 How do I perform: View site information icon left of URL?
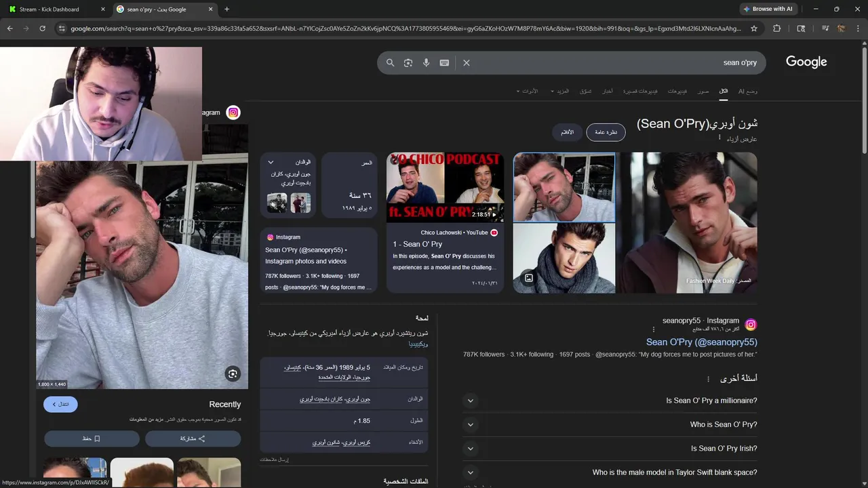click(x=62, y=28)
